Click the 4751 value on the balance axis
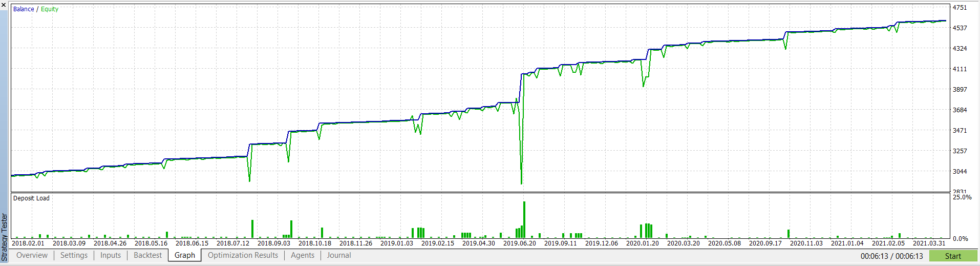Screen dimensions: 980x266 [960, 8]
